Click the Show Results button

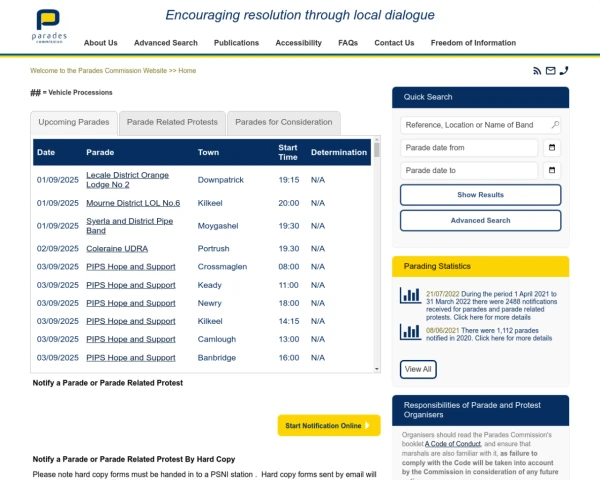coord(481,195)
